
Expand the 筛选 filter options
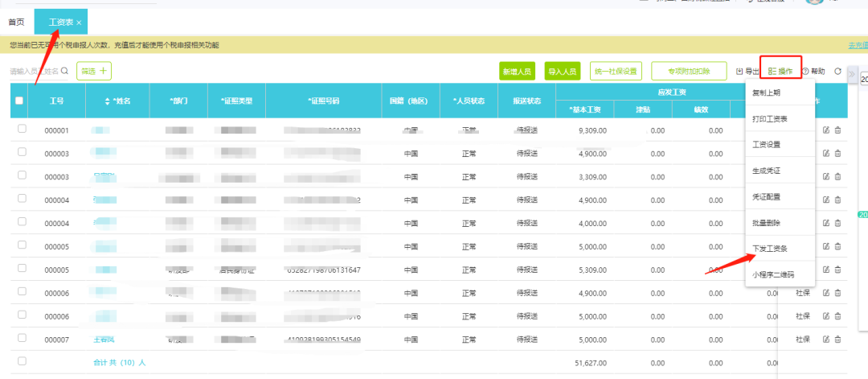93,71
